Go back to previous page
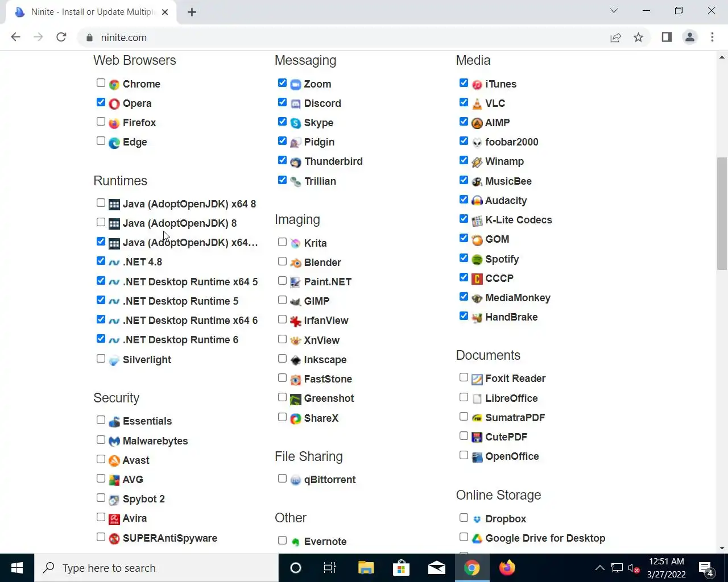The image size is (728, 582). pyautogui.click(x=16, y=38)
